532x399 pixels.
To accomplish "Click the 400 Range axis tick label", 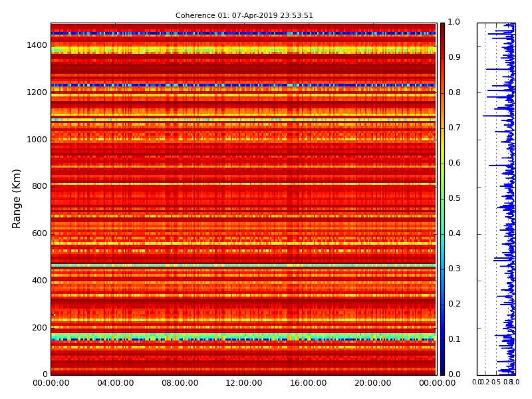I will tap(39, 281).
